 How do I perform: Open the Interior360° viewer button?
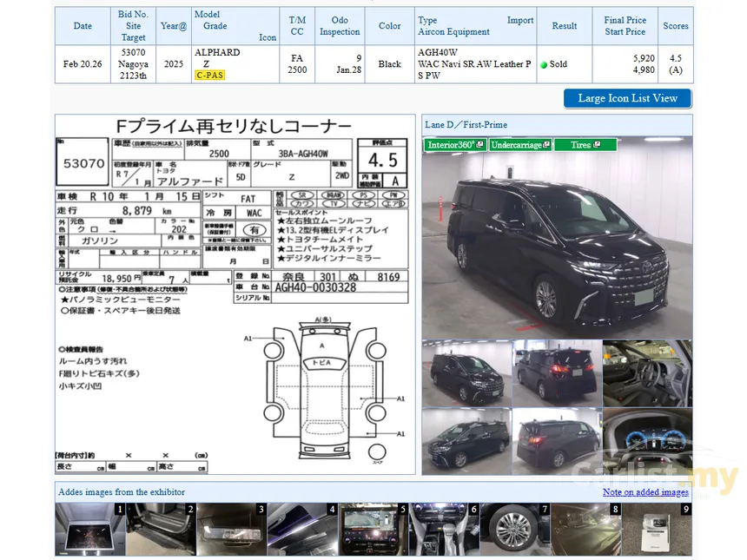455,145
